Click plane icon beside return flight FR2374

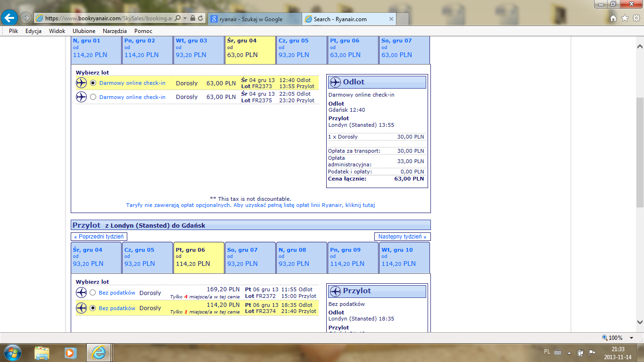click(x=81, y=308)
